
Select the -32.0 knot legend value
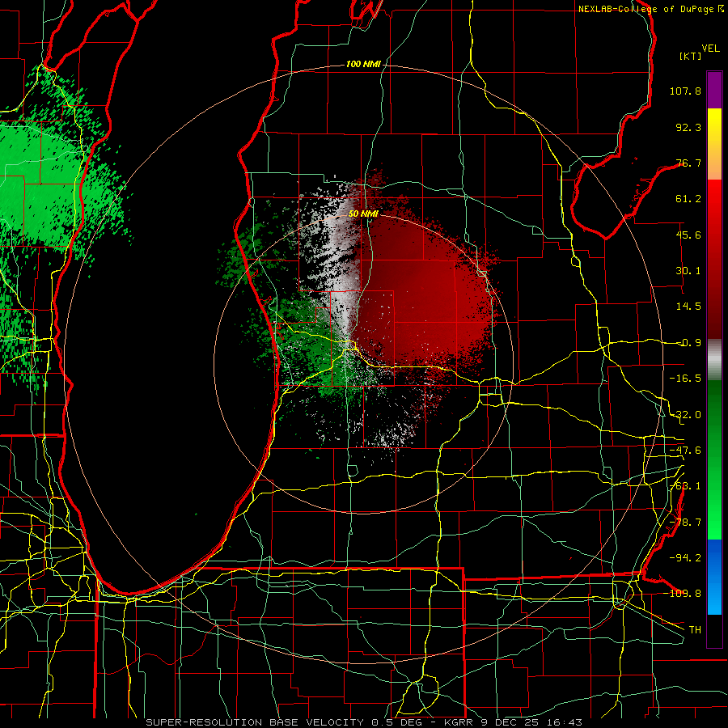coord(685,415)
